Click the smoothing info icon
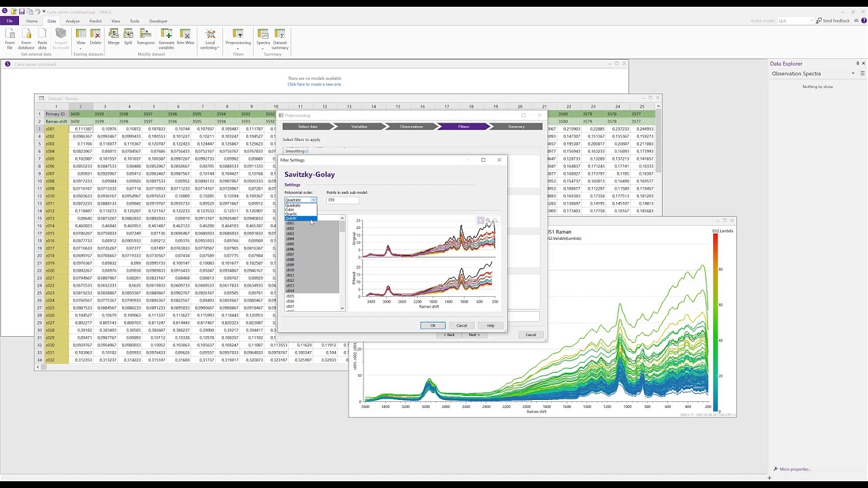 (x=307, y=151)
